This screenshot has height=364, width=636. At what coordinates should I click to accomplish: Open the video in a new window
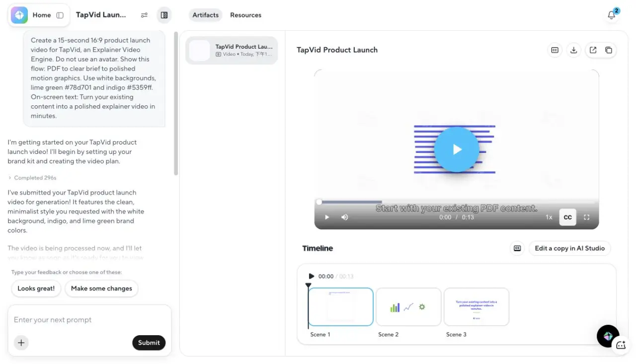[x=593, y=50]
